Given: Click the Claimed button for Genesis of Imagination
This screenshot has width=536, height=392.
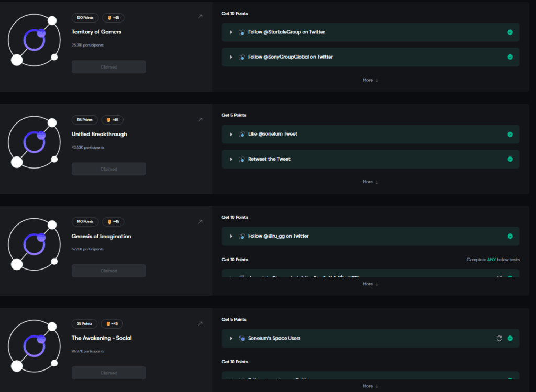Looking at the screenshot, I should [109, 271].
